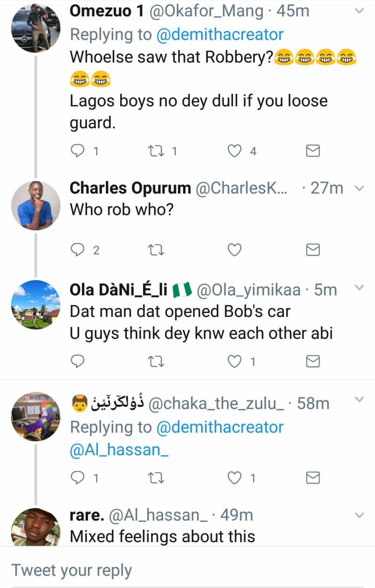Retweet Charles Opurum's tweet
375x588 pixels.
coord(156,250)
